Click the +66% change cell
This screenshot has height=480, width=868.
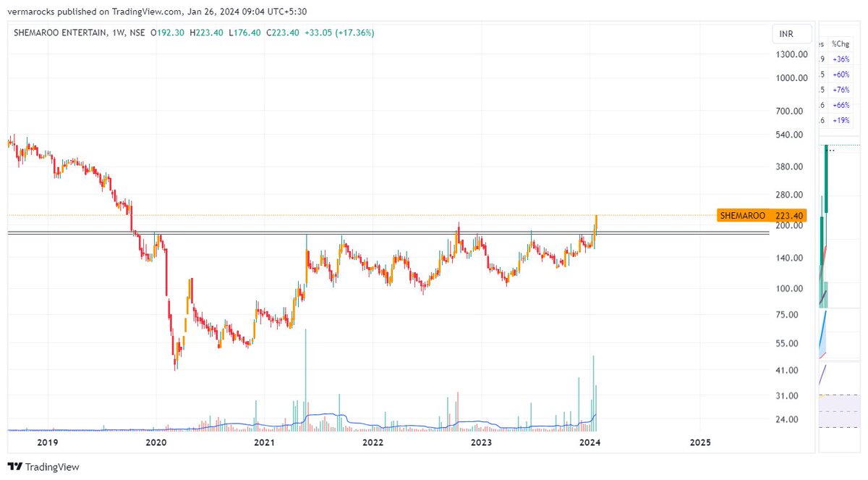coord(841,105)
